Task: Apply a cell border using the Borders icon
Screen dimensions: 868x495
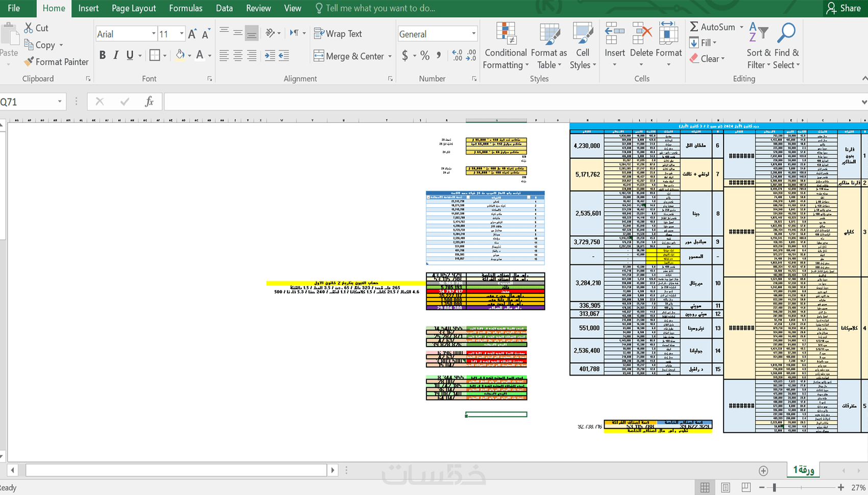Action: coord(155,55)
